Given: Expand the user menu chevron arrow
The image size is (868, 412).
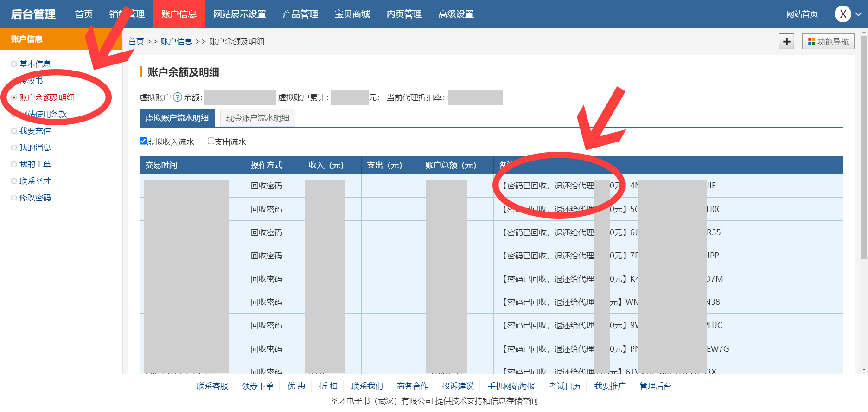Looking at the screenshot, I should 859,14.
